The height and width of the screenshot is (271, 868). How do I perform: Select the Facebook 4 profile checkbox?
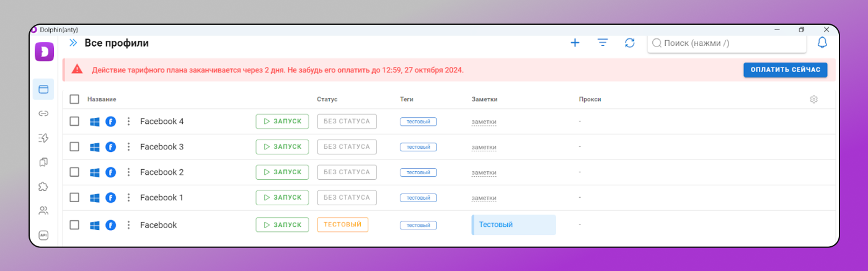74,122
